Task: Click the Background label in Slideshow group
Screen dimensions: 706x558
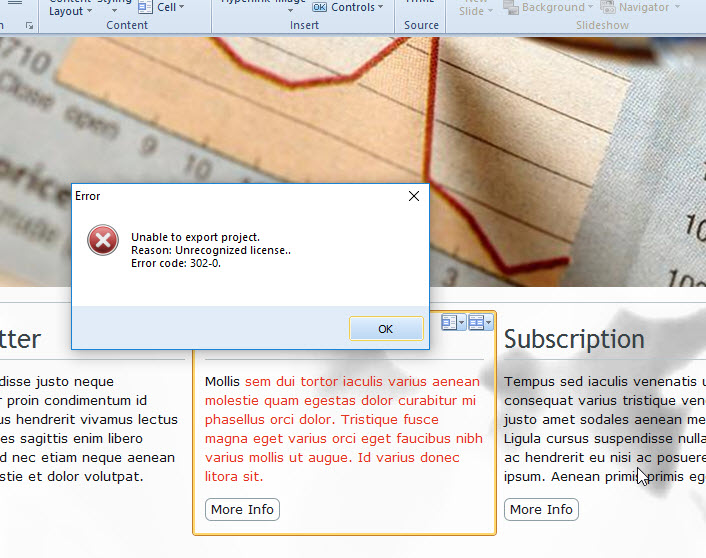Action: coord(553,7)
